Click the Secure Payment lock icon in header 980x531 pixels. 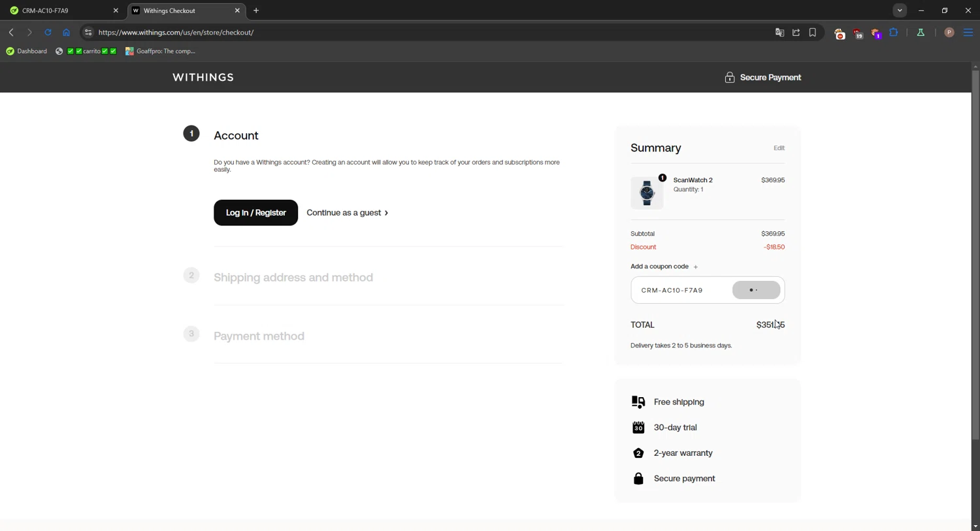click(730, 78)
